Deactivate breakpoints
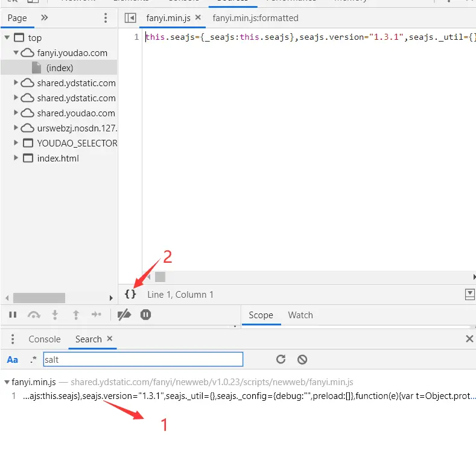The height and width of the screenshot is (449, 476). (124, 315)
